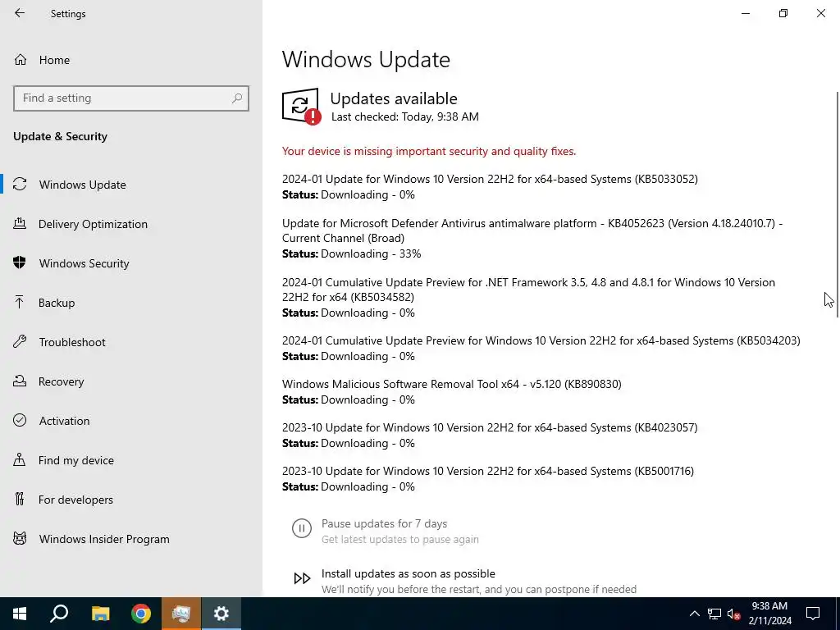Screen dimensions: 840x630
Task: Open the network tray icon
Action: [714, 614]
